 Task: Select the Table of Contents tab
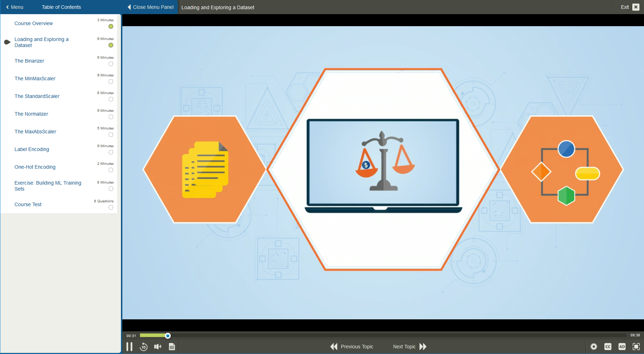click(x=61, y=7)
